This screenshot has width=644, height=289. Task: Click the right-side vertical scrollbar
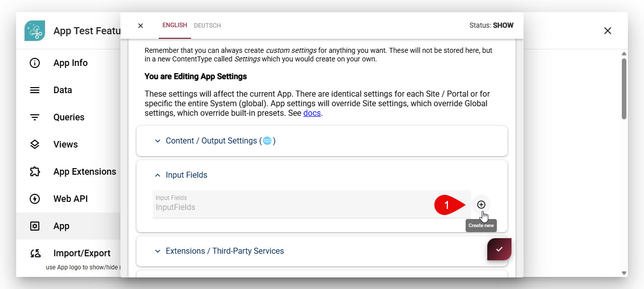[624, 89]
